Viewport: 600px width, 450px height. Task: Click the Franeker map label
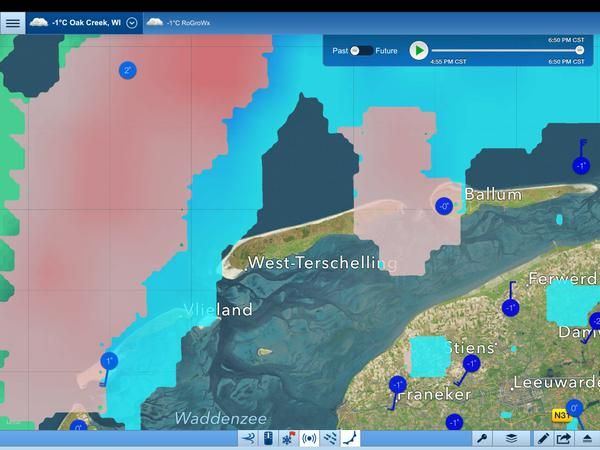coord(434,395)
